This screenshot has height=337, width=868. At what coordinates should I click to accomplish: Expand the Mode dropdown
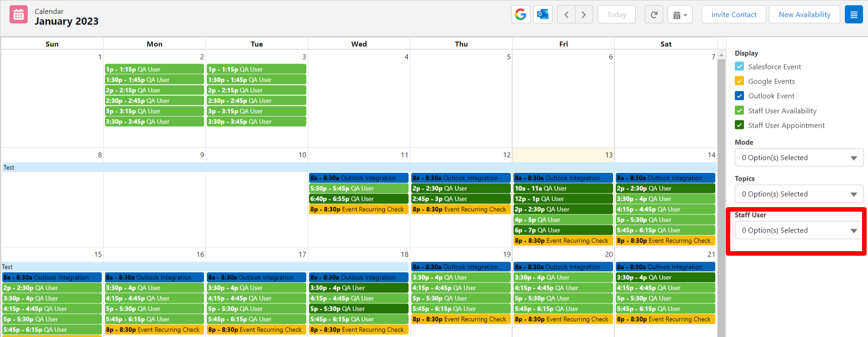coord(798,158)
